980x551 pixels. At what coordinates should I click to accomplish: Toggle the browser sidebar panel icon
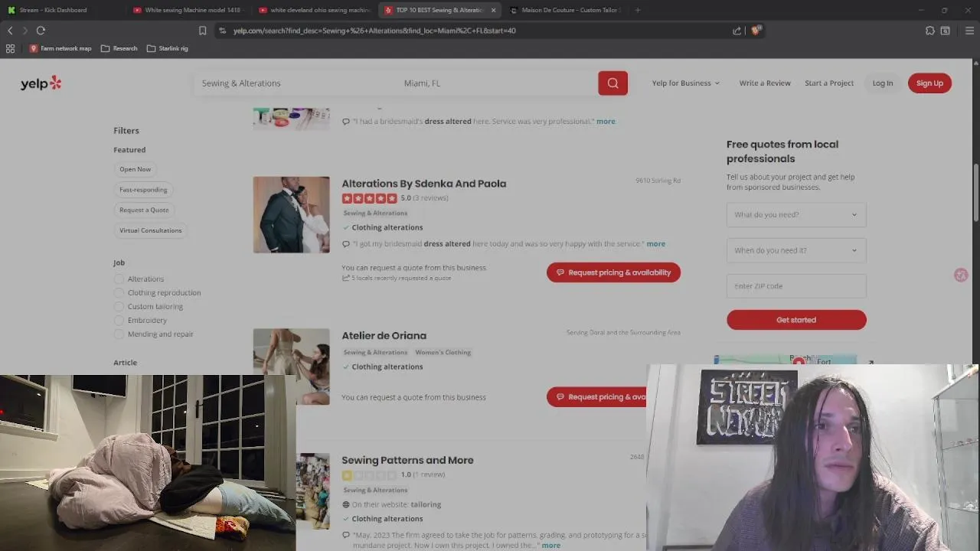946,31
